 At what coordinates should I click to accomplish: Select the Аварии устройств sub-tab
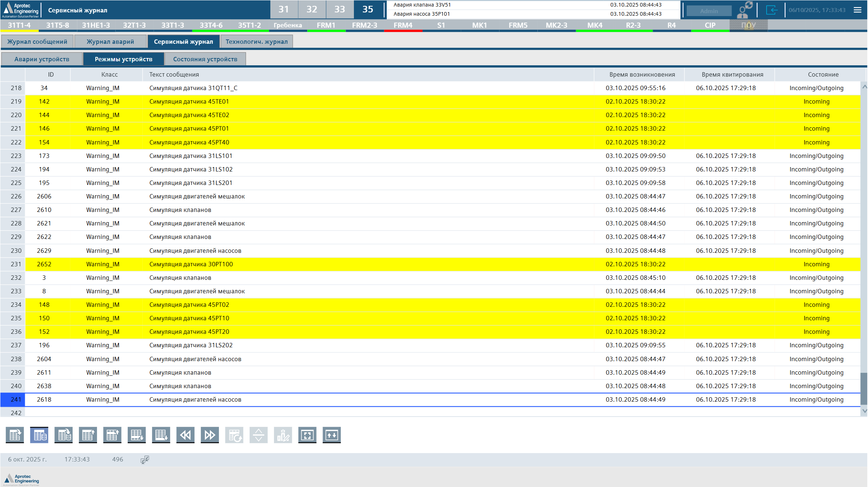click(42, 59)
